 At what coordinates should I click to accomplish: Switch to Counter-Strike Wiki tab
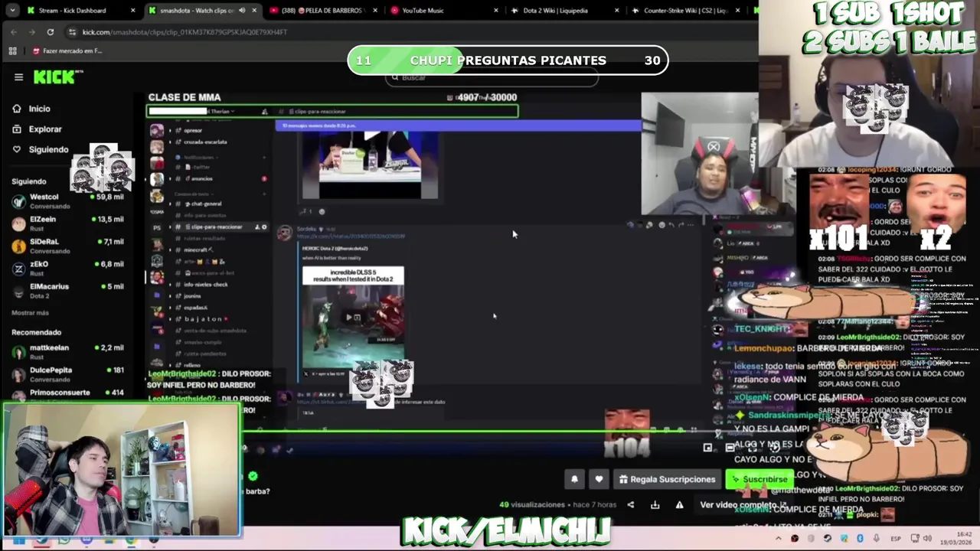(685, 11)
